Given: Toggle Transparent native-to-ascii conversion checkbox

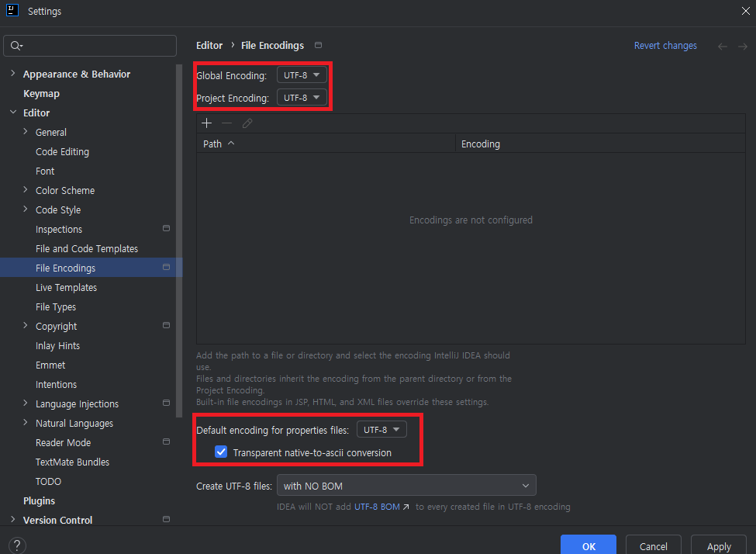Looking at the screenshot, I should point(221,452).
